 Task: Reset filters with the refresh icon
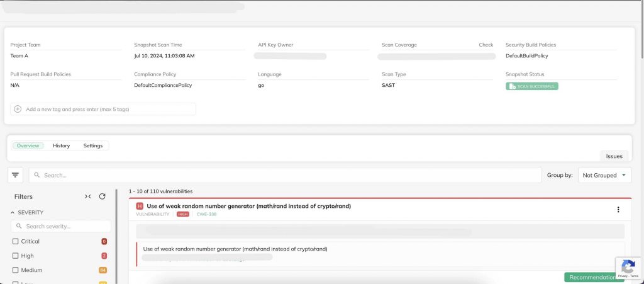pos(103,196)
